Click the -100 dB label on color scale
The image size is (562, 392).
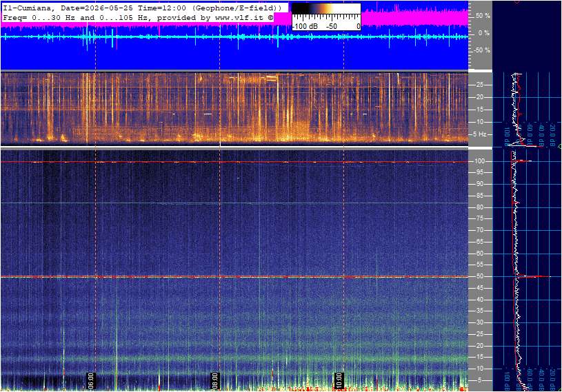point(305,26)
